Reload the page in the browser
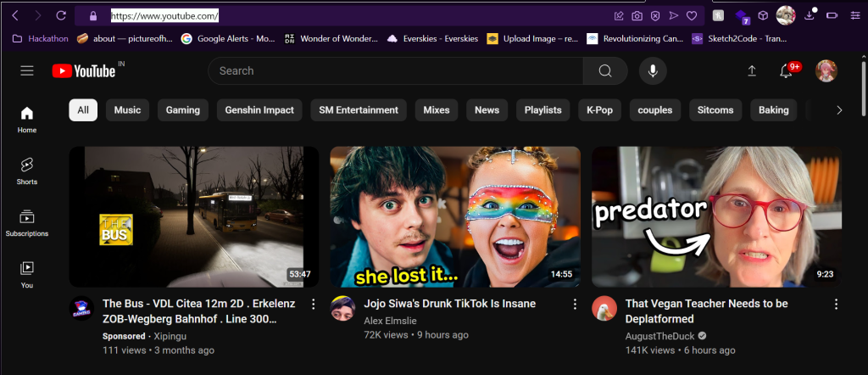868x375 pixels. pos(61,15)
